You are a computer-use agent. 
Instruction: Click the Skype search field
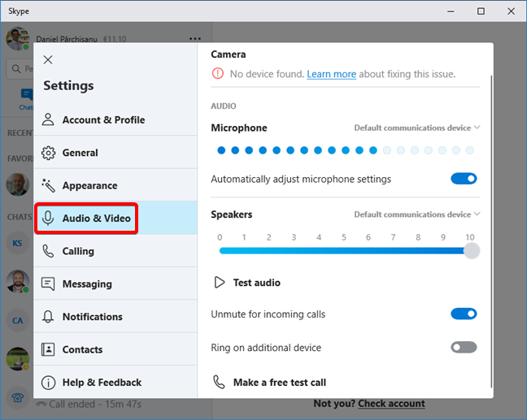coord(20,69)
